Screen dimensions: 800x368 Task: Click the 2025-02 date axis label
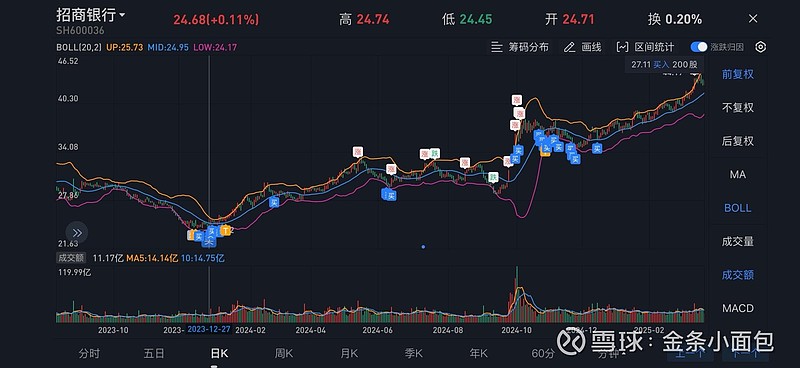click(x=649, y=330)
